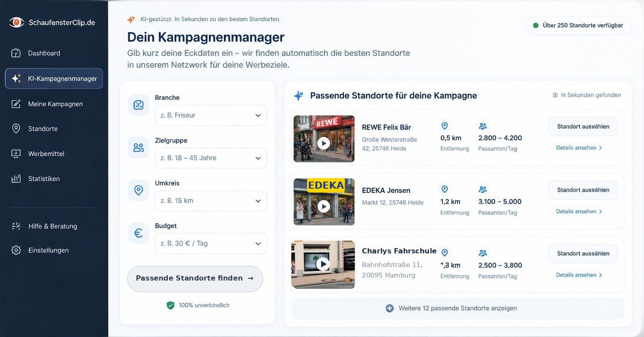Click the orange sparkle icon above heading
This screenshot has height=337, width=644.
pos(131,20)
